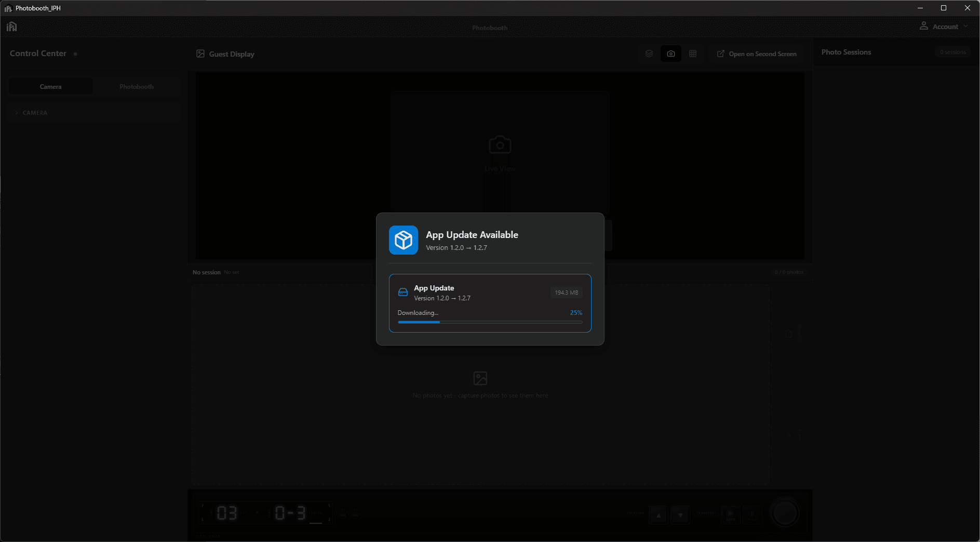Click the interval up arrow button

(659, 515)
